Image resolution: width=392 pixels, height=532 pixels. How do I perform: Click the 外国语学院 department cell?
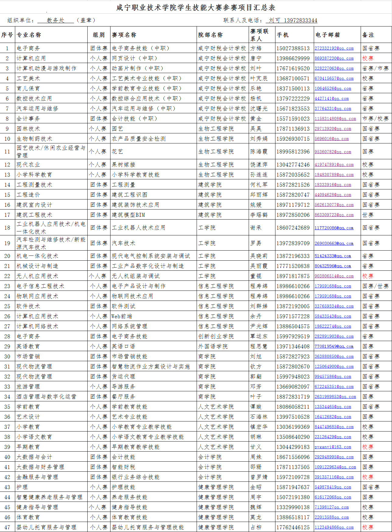[x=213, y=346]
